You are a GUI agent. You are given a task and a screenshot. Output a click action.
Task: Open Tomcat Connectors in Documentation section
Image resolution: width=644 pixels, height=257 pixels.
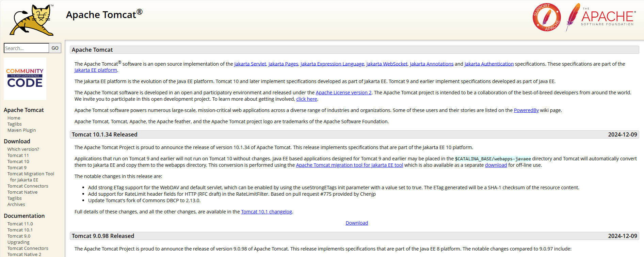click(x=28, y=248)
